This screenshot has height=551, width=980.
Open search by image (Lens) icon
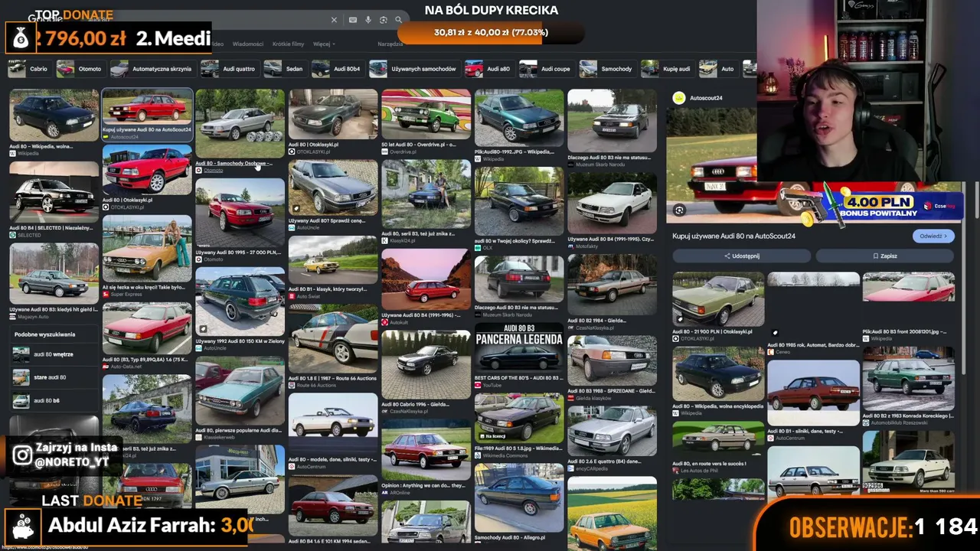coord(384,20)
